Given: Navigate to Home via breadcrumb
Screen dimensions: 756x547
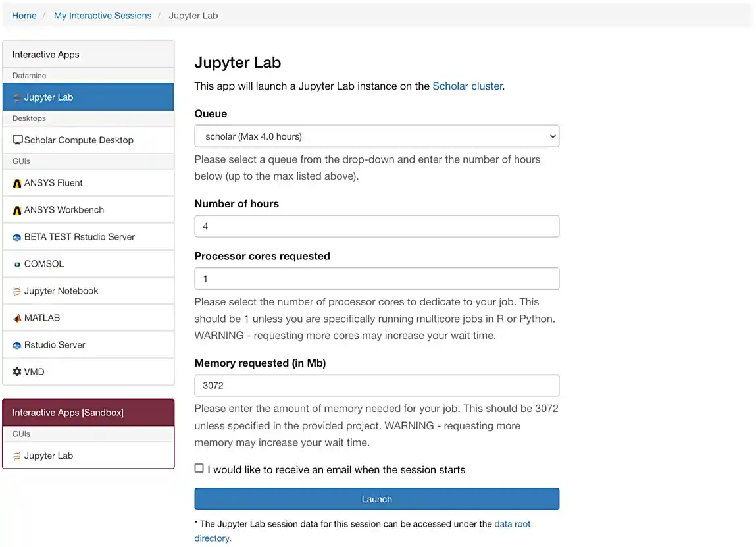Looking at the screenshot, I should click(x=24, y=15).
